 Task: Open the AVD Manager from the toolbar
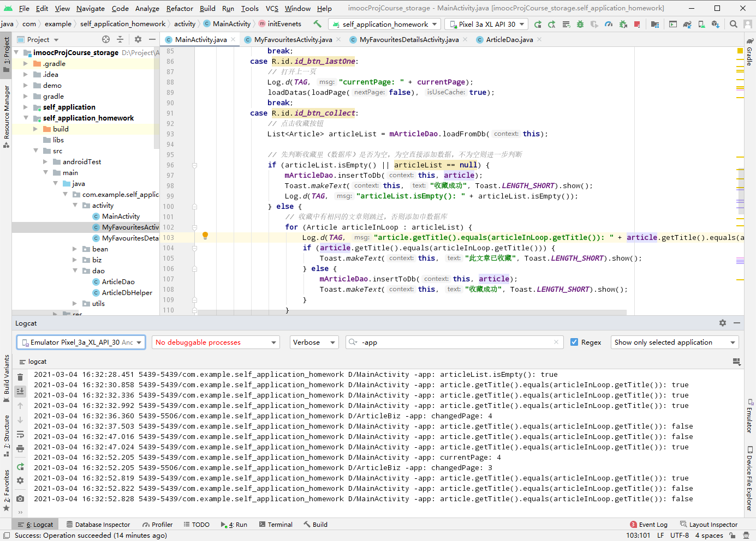pos(701,24)
